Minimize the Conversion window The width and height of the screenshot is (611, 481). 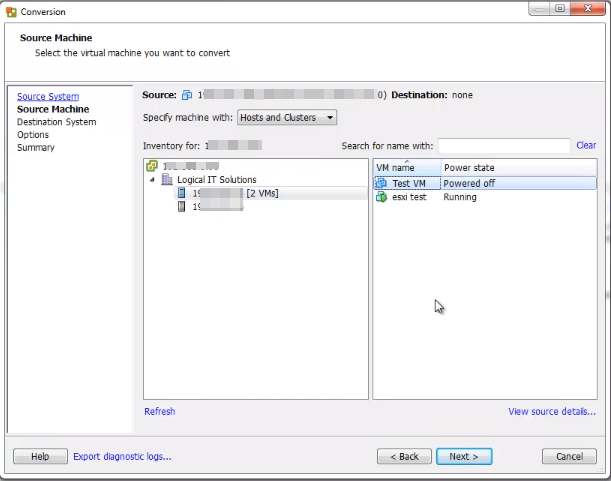539,8
